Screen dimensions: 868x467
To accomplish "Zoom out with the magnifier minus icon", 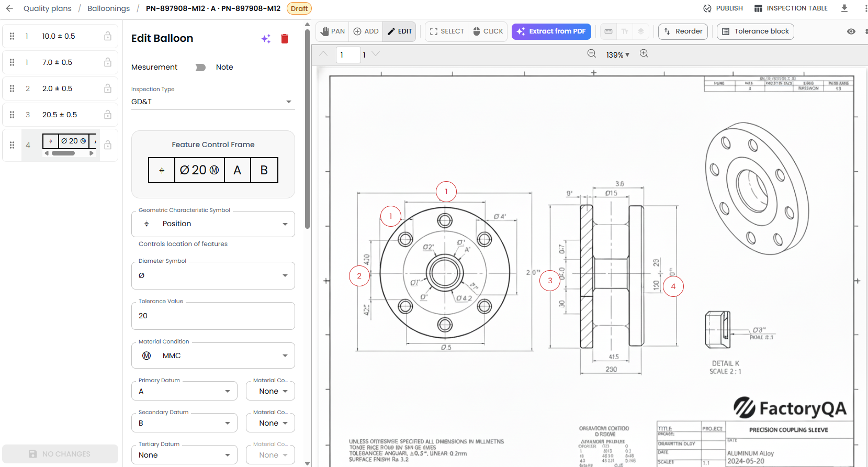I will [592, 54].
